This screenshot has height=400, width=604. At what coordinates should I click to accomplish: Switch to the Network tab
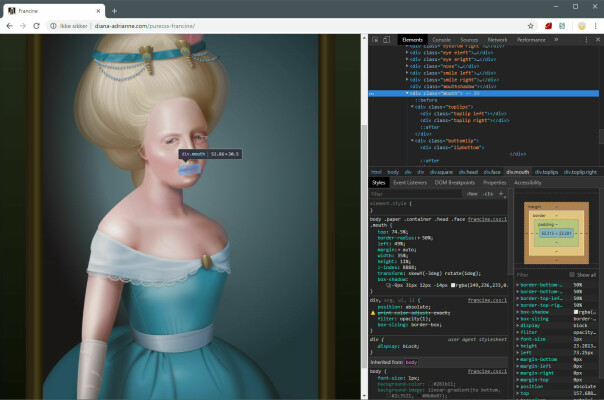click(x=498, y=40)
